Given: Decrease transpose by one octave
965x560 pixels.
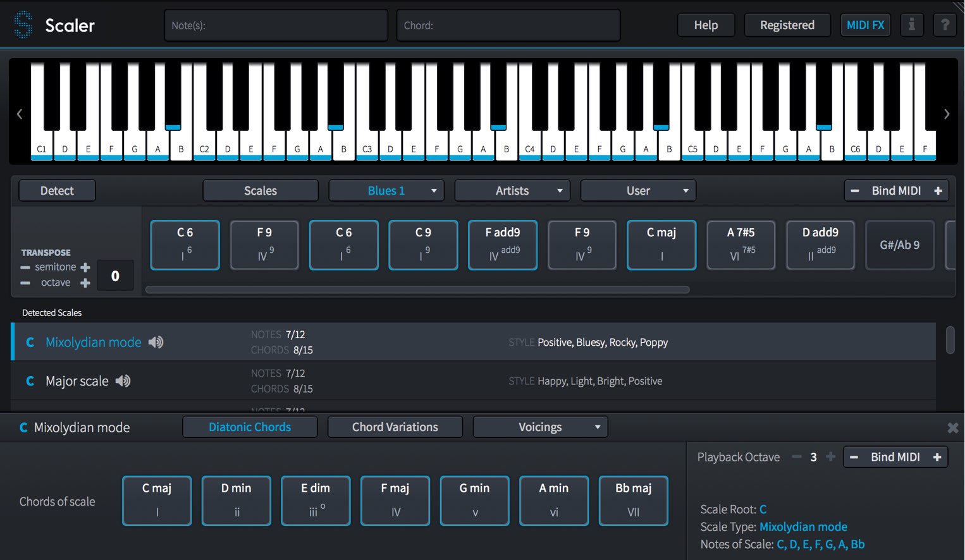Looking at the screenshot, I should tap(25, 283).
